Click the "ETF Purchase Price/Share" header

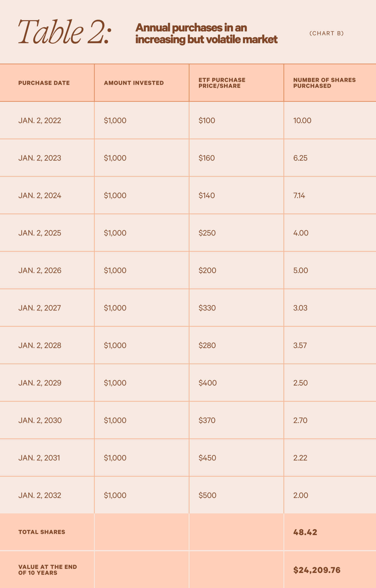click(222, 83)
